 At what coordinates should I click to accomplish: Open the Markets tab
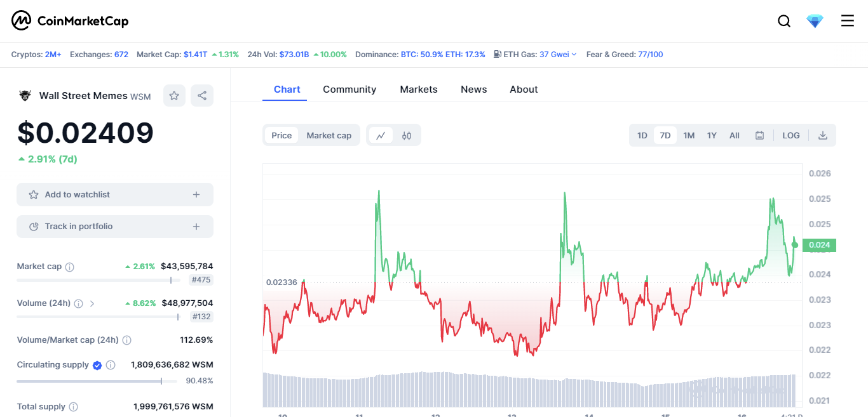(x=419, y=89)
